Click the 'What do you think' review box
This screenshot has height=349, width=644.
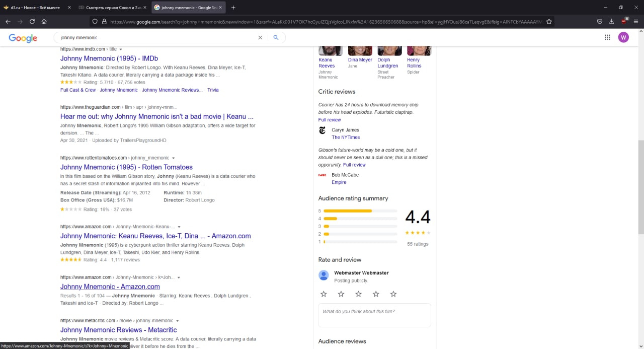point(374,315)
